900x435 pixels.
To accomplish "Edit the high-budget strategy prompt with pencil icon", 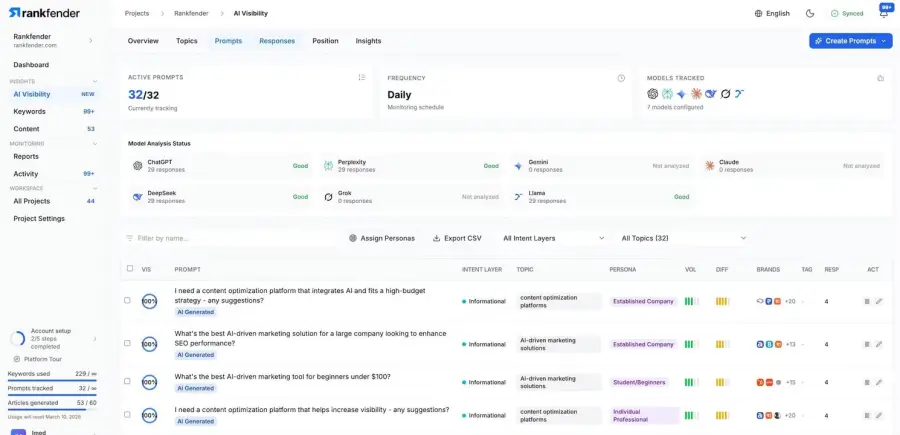I will pyautogui.click(x=879, y=301).
